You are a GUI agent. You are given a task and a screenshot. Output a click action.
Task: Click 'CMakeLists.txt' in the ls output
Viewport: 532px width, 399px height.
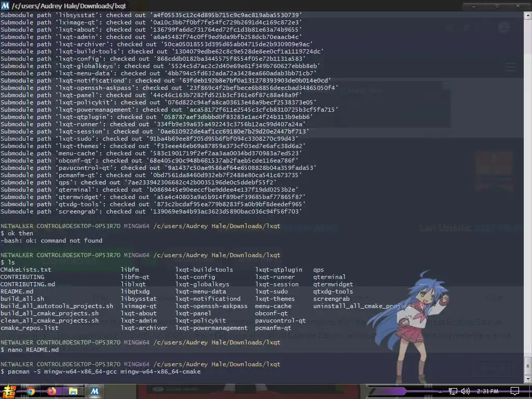(x=26, y=270)
